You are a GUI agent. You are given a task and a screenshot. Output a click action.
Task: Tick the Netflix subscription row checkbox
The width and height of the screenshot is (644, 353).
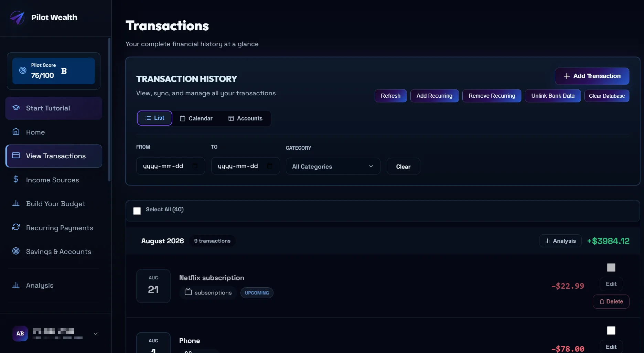(x=611, y=267)
